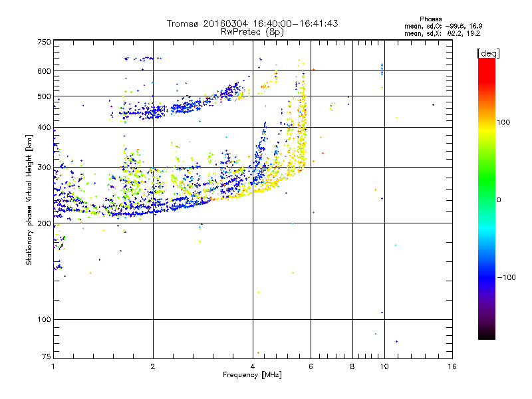This screenshot has height=399, width=532.
Task: Click the x-axis label '16'
Action: click(x=452, y=366)
